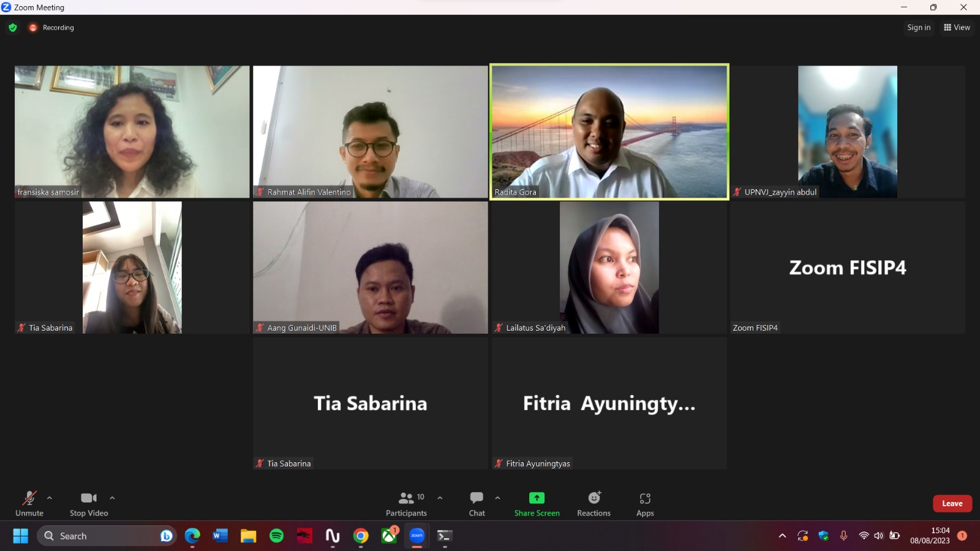Click the green Share Screen icon

537,498
